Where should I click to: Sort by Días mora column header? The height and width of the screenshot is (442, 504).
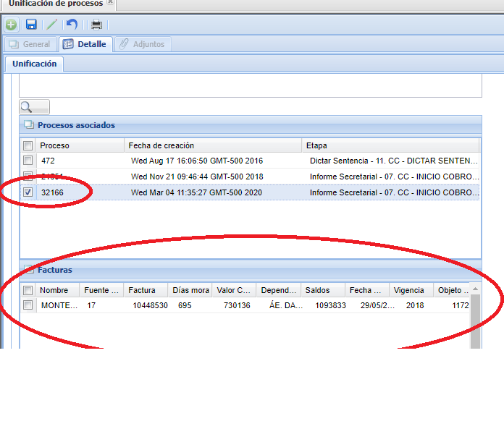click(190, 290)
